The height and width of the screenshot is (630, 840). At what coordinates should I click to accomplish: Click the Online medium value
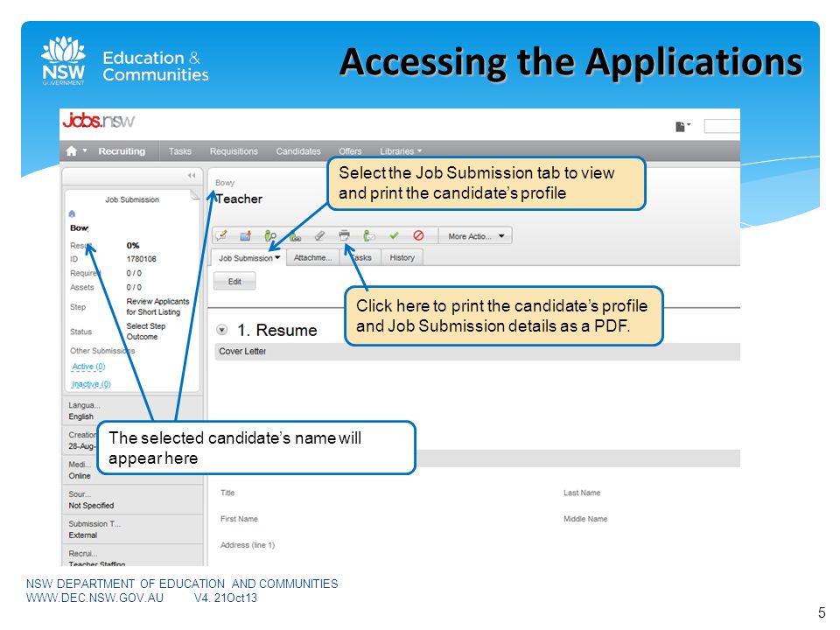point(80,476)
